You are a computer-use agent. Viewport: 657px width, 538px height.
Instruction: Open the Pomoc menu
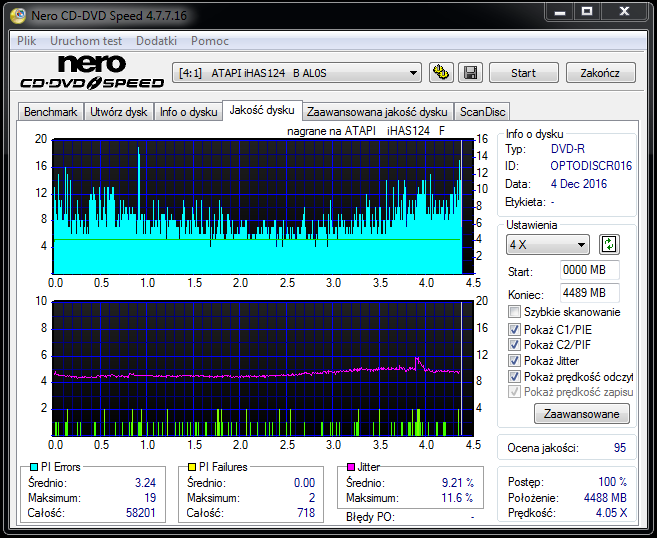pyautogui.click(x=210, y=41)
